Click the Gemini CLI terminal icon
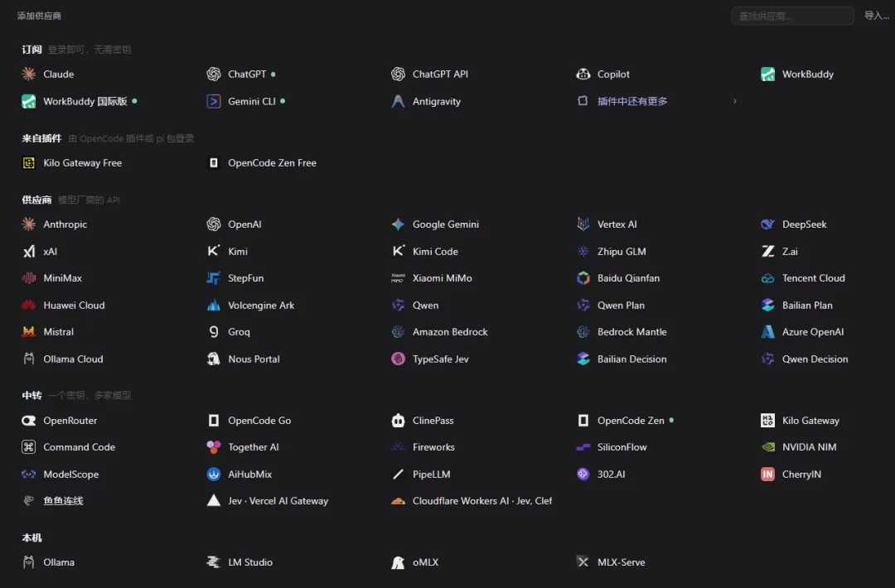 [214, 102]
